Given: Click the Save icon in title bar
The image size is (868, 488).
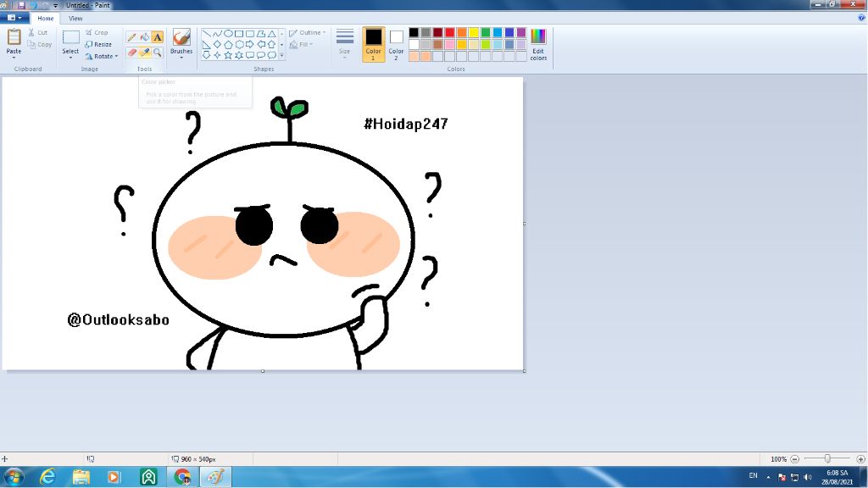Looking at the screenshot, I should (21, 5).
